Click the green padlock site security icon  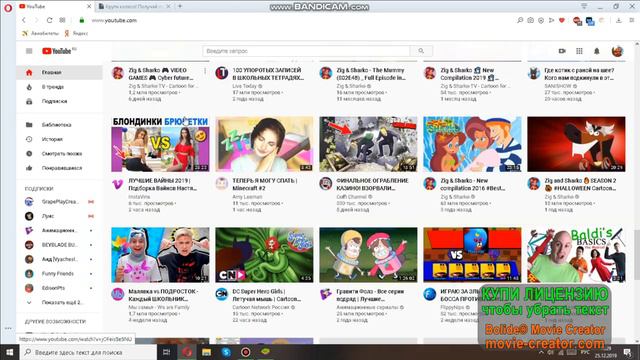pyautogui.click(x=82, y=20)
